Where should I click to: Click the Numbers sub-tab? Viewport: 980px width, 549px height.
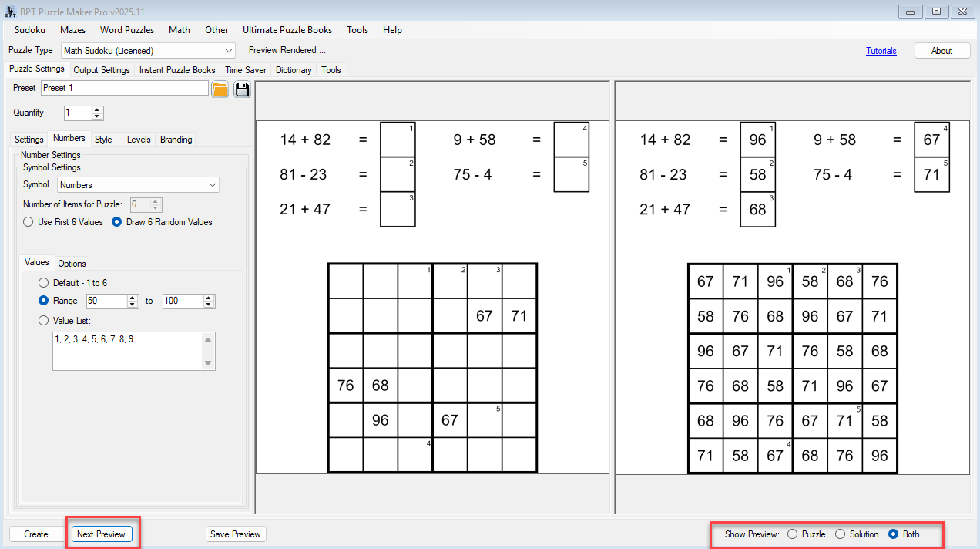tap(69, 139)
